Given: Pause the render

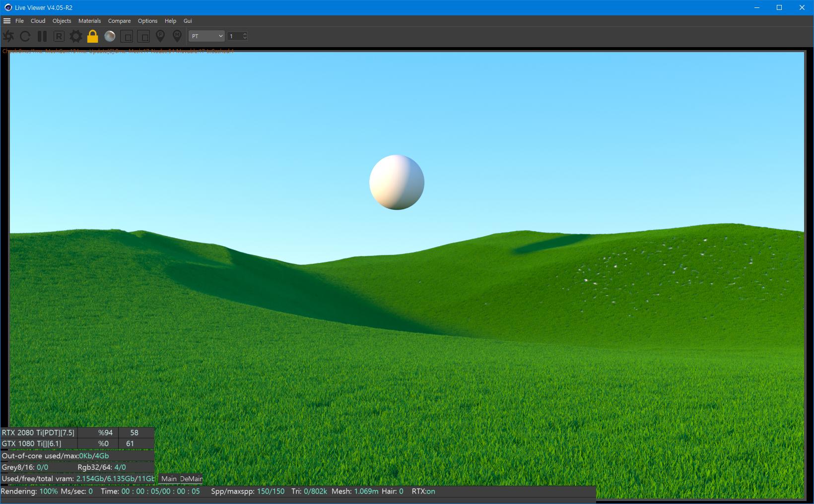Looking at the screenshot, I should 42,36.
